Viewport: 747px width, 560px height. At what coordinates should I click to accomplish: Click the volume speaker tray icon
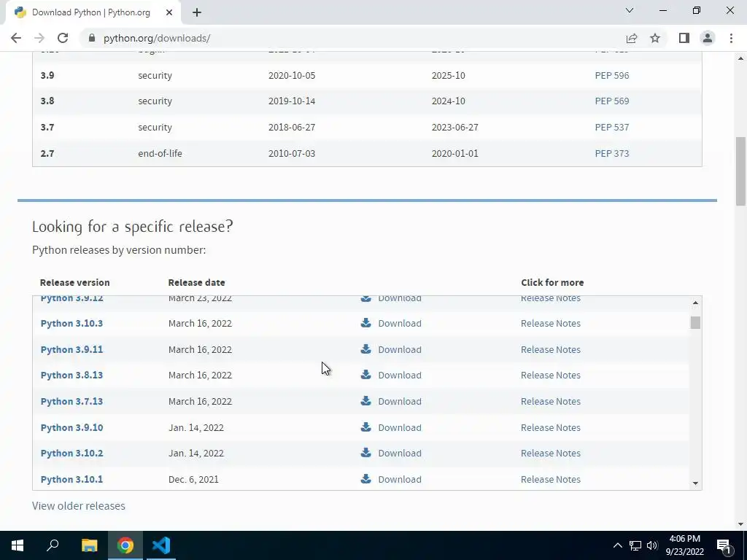tap(652, 545)
